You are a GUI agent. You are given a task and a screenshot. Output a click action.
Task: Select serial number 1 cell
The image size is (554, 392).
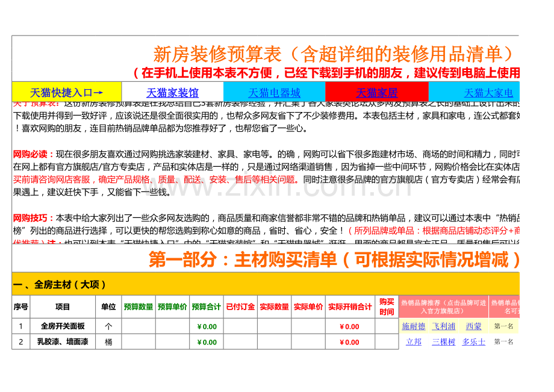21,326
